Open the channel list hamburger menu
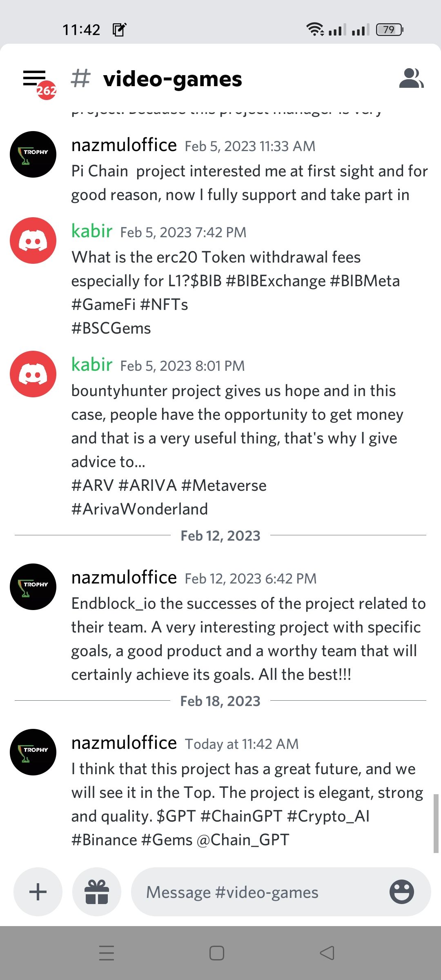 [35, 79]
